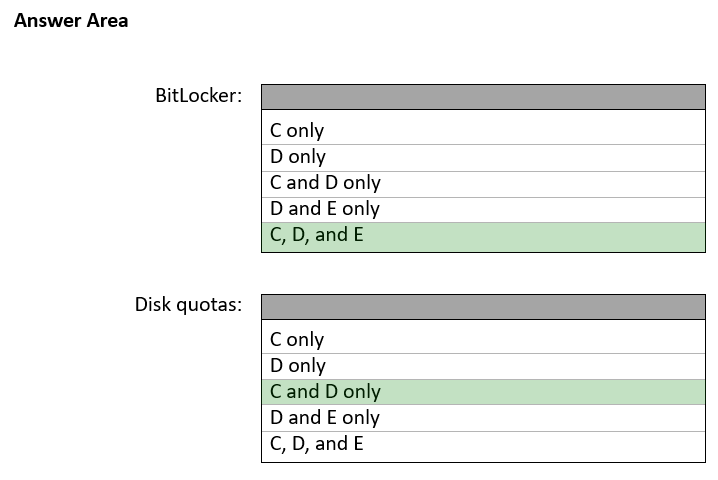Screen dimensions: 718x480
Task: Choose 'C, D, and E' for BitLocker
Action: (x=483, y=236)
